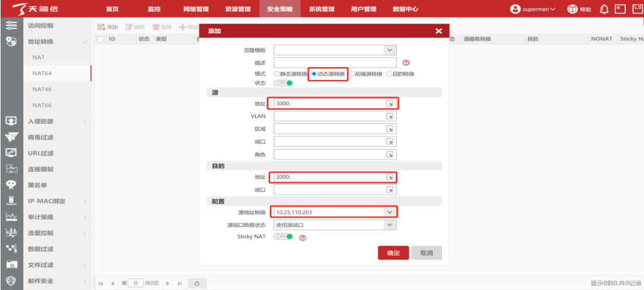
Task: Click the 病毒过滤 funnel icon
Action: click(x=12, y=137)
